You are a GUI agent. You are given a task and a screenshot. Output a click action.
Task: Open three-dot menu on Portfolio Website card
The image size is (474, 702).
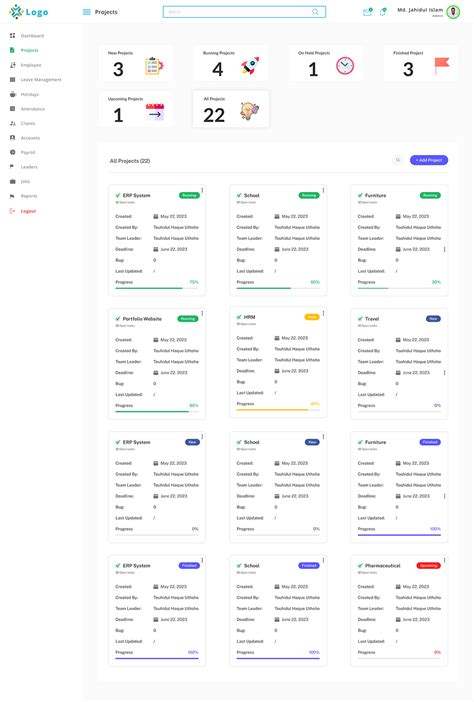point(202,313)
